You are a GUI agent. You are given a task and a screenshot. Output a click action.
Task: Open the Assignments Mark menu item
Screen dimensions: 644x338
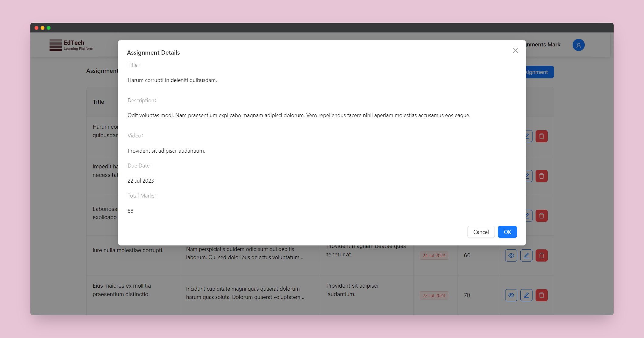tap(544, 45)
